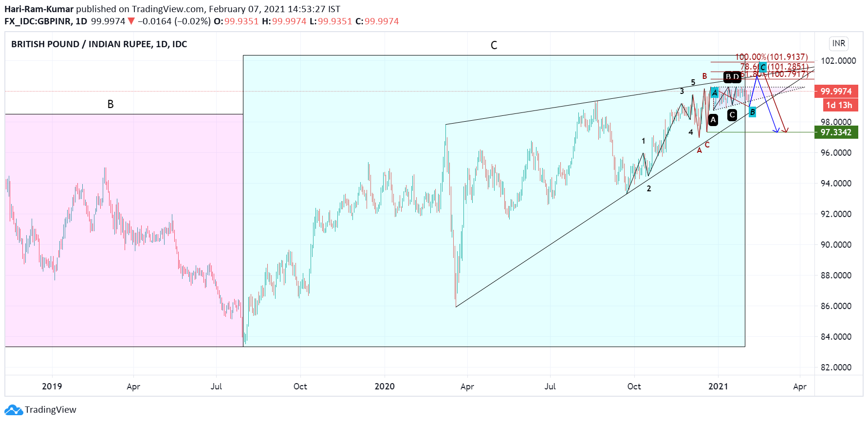Click the green 97.3342 price level label
The width and height of the screenshot is (868, 423).
click(836, 132)
